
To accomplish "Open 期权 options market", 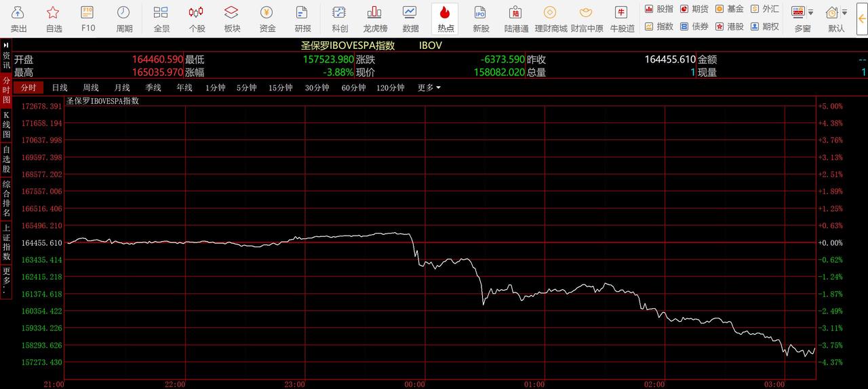I will point(765,26).
